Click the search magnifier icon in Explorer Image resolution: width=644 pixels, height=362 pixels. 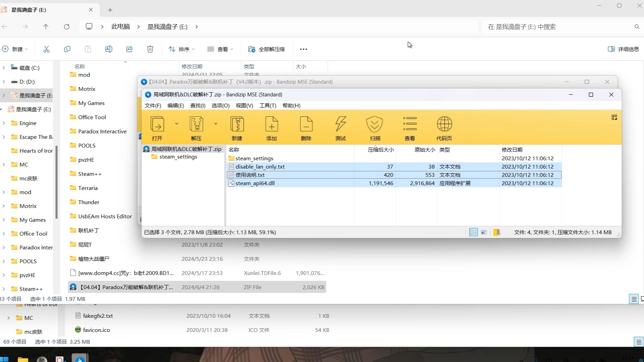637,27
